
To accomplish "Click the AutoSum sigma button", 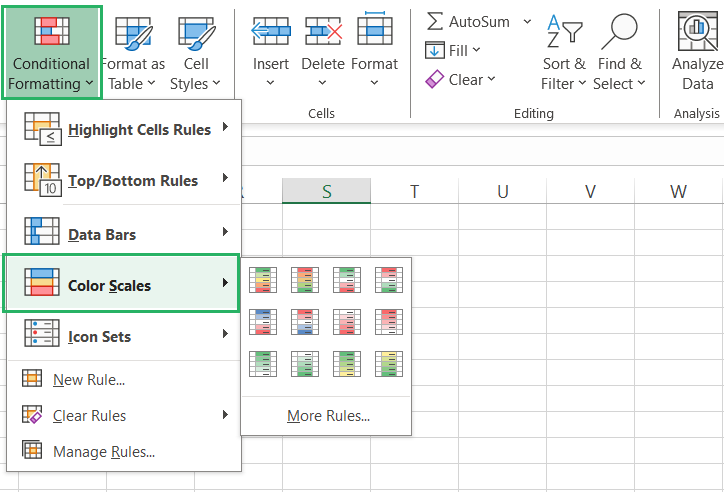I will tap(435, 21).
